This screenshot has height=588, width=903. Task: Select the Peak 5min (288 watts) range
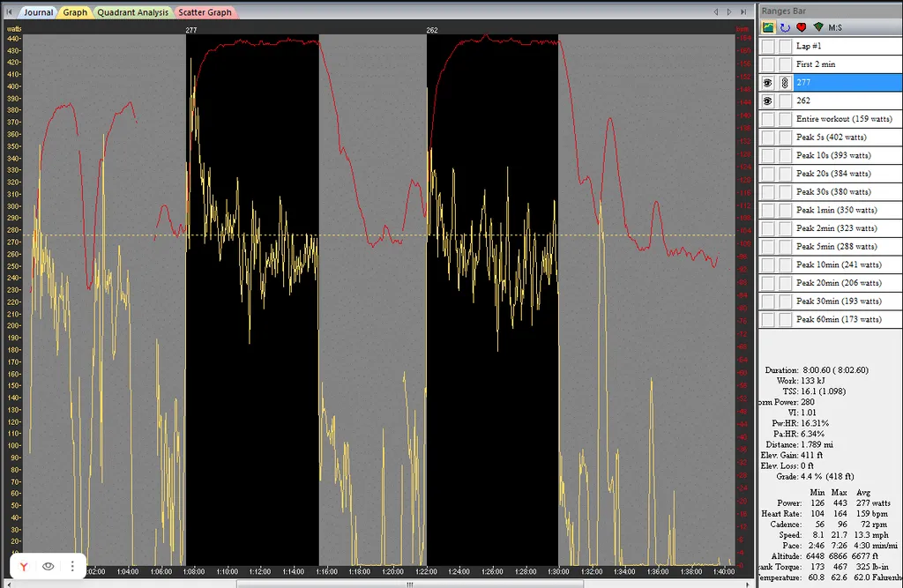(836, 247)
